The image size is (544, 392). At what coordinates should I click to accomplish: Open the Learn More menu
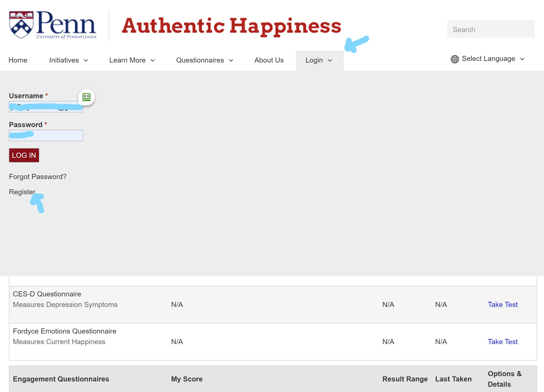127,60
